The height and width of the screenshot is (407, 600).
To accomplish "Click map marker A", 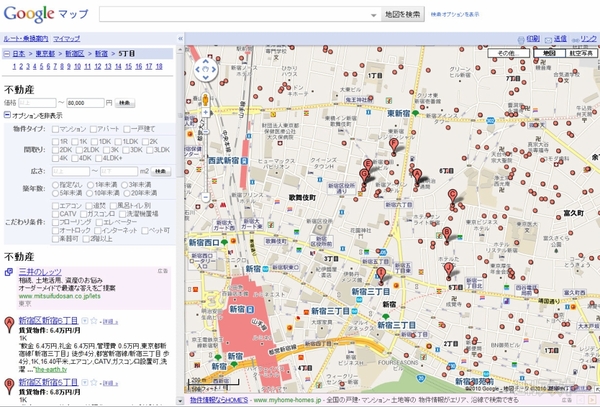I will [417, 177].
